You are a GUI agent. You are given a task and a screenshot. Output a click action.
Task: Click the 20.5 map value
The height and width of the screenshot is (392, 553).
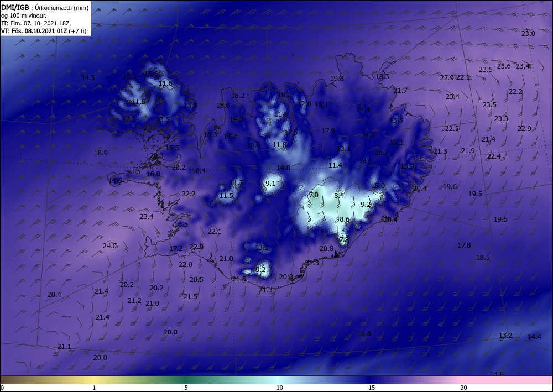(196, 280)
